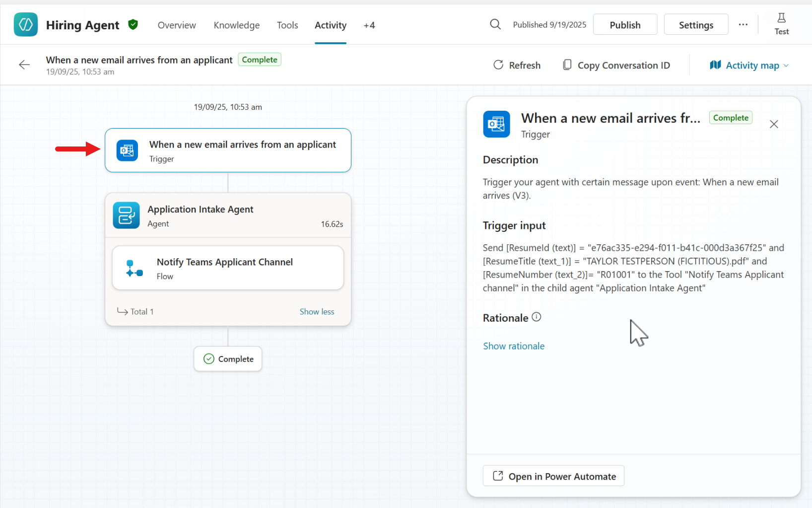Click the Show rationale link
The width and height of the screenshot is (812, 508).
[514, 346]
